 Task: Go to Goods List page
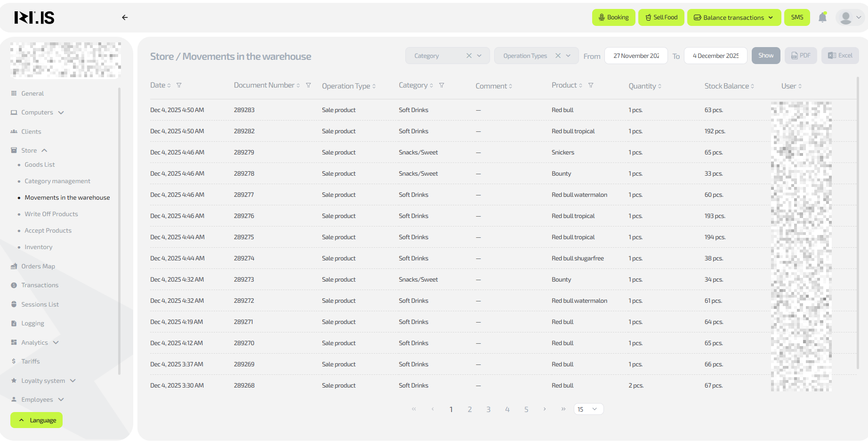[40, 164]
